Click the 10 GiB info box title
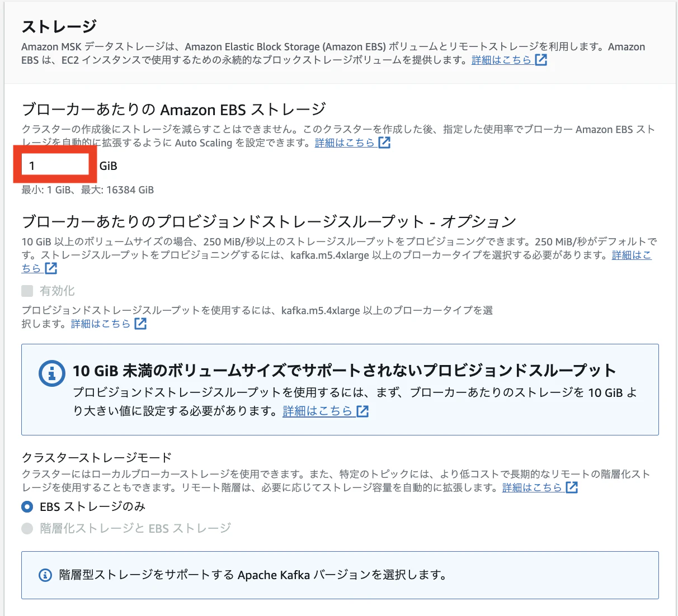The width and height of the screenshot is (678, 616). click(345, 371)
